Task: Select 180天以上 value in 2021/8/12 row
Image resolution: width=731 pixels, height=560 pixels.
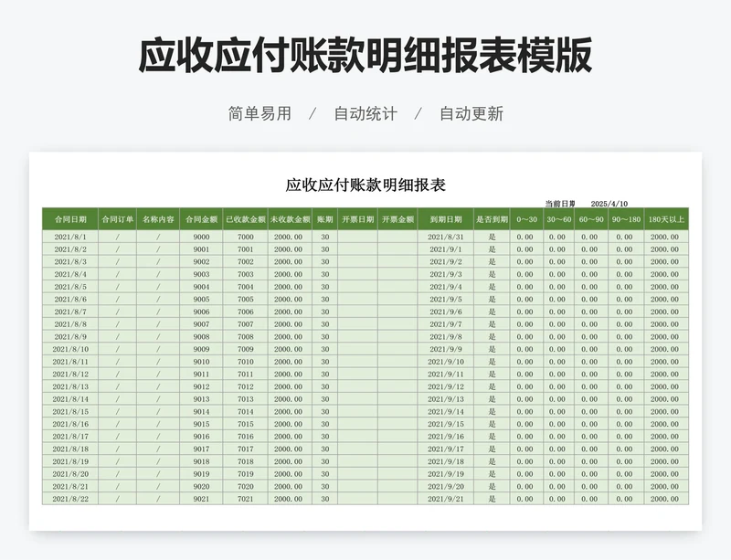Action: 666,374
